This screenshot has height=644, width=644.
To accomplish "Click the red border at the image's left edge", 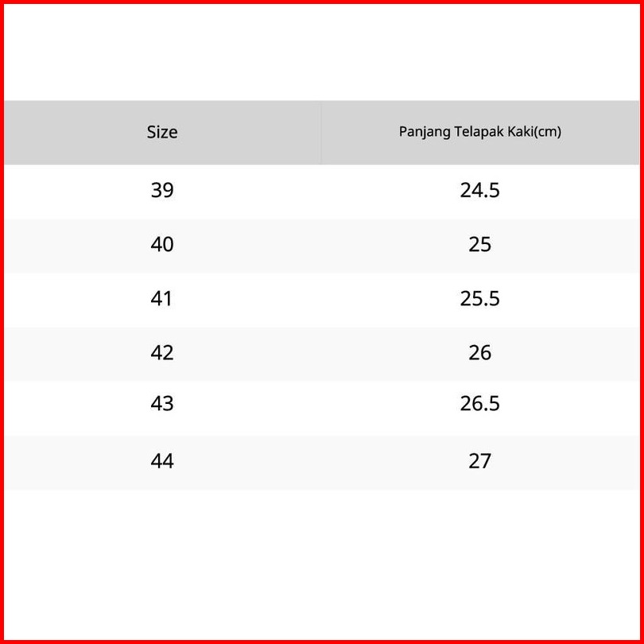I will pyautogui.click(x=2, y=321).
